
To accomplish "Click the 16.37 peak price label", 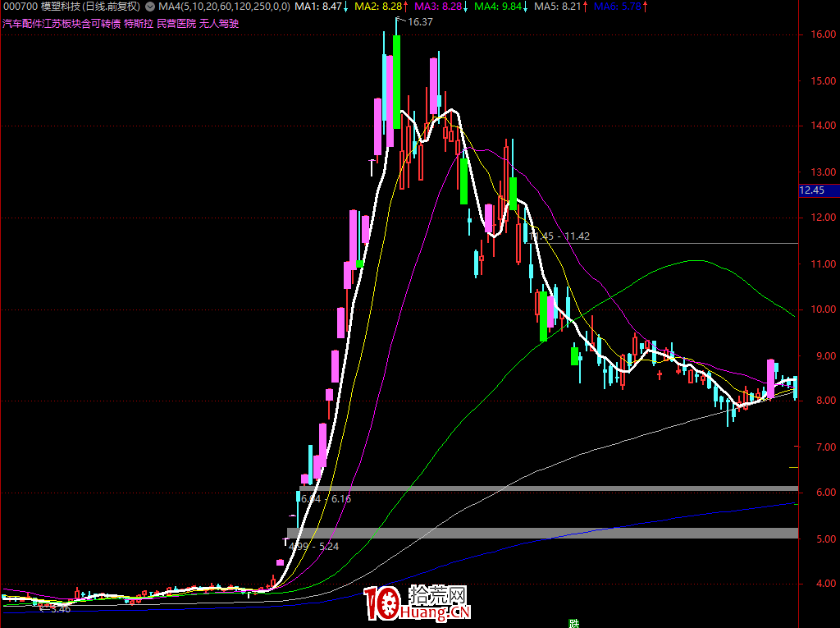I will [x=419, y=22].
